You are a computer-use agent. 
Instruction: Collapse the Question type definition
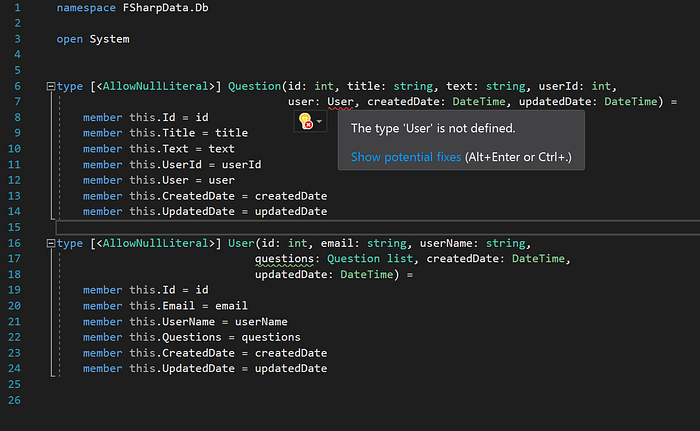coord(51,86)
